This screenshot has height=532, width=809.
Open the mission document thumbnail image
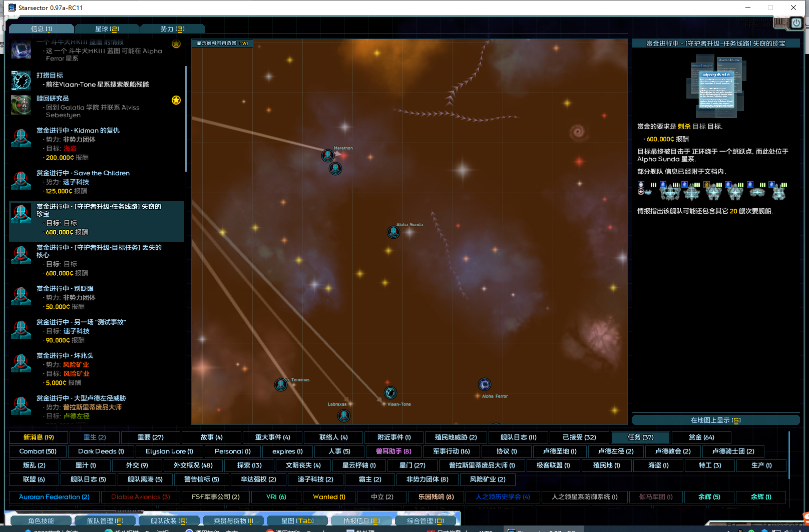coord(716,87)
